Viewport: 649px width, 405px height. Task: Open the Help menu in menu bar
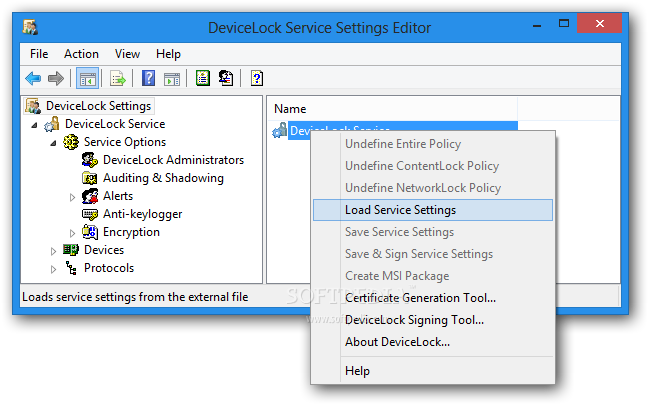(168, 54)
